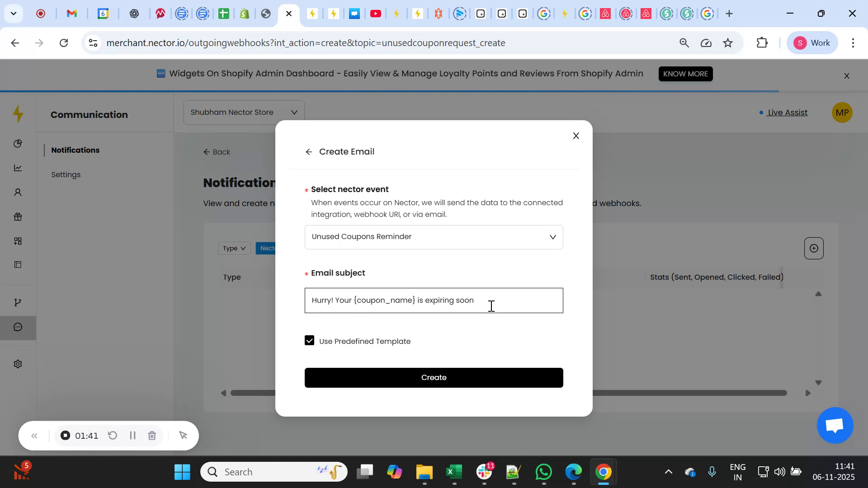Click the Create button
The width and height of the screenshot is (868, 488).
[x=434, y=377]
